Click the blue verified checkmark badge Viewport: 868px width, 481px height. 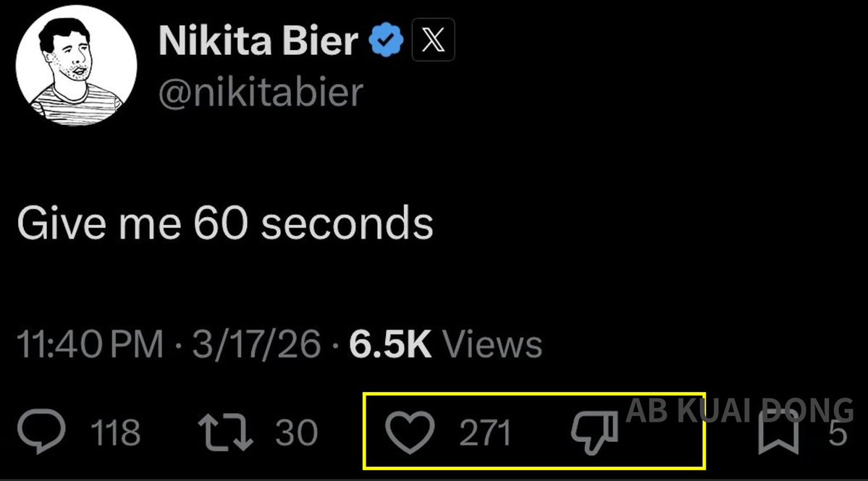[387, 41]
